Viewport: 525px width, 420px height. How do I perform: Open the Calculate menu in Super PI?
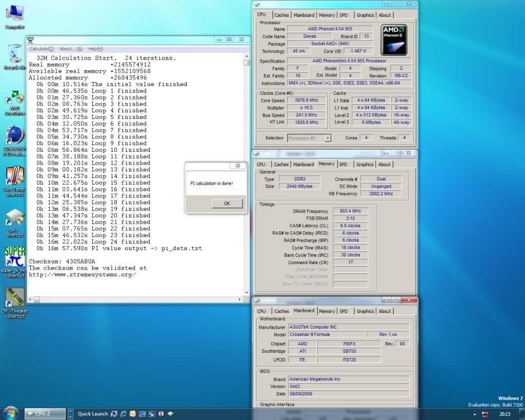[41, 49]
